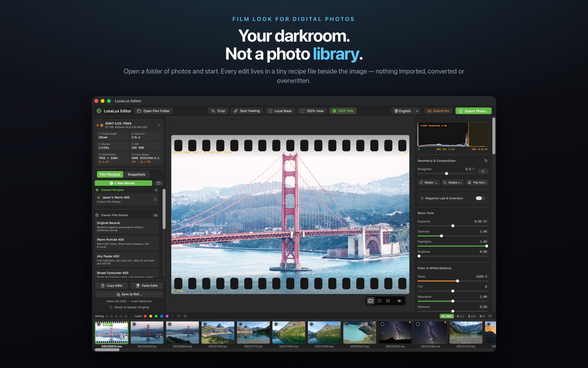588x368 pixels.
Task: Select single image view mode
Action: pos(370,301)
